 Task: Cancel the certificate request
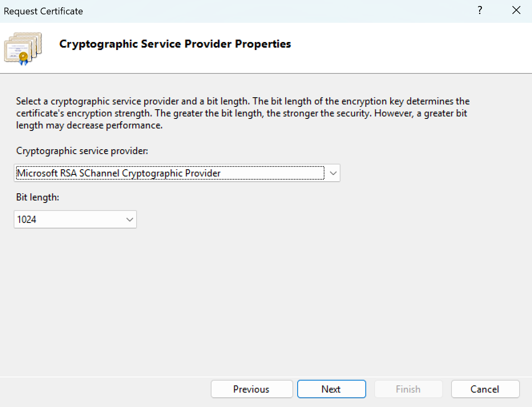[x=485, y=389]
